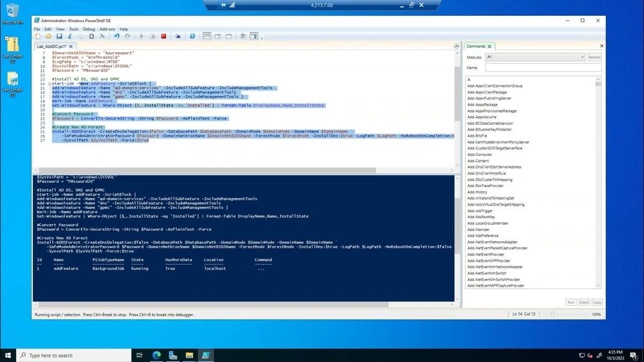Click the Paste clipboard icon
644x362 pixels.
coord(92,36)
